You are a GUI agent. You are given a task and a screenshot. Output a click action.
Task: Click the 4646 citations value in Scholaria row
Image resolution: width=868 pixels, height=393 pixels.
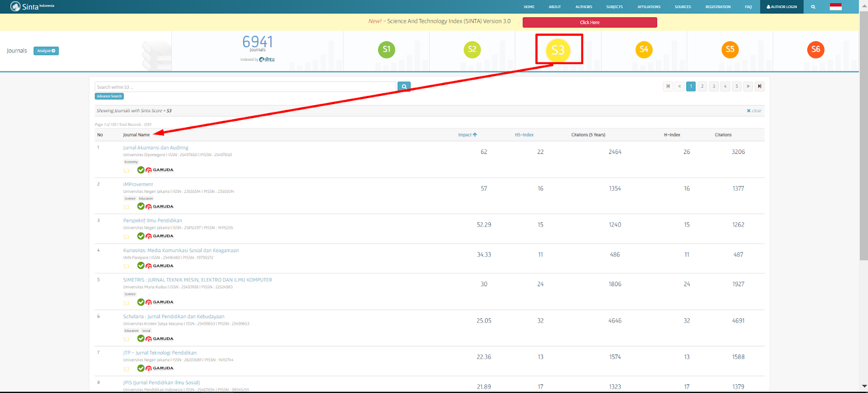point(615,321)
